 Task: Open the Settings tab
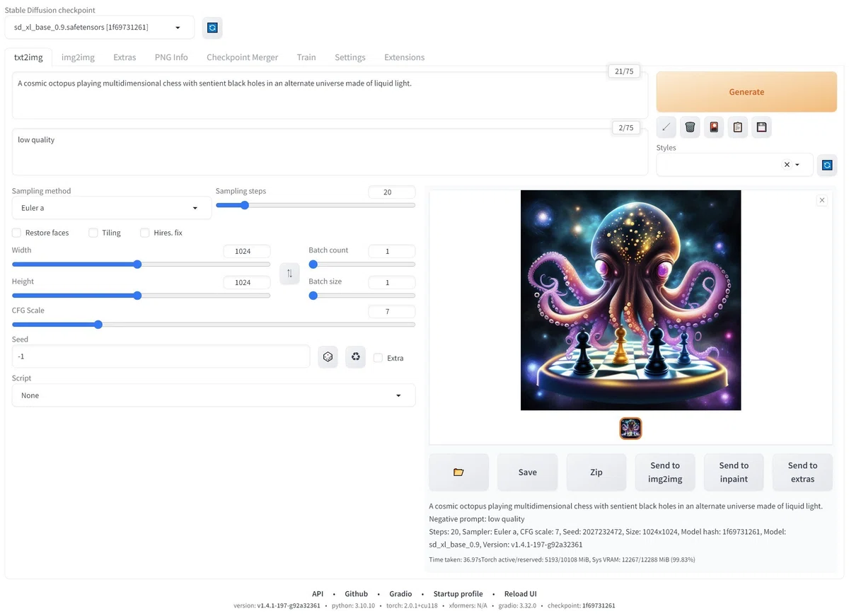tap(350, 57)
